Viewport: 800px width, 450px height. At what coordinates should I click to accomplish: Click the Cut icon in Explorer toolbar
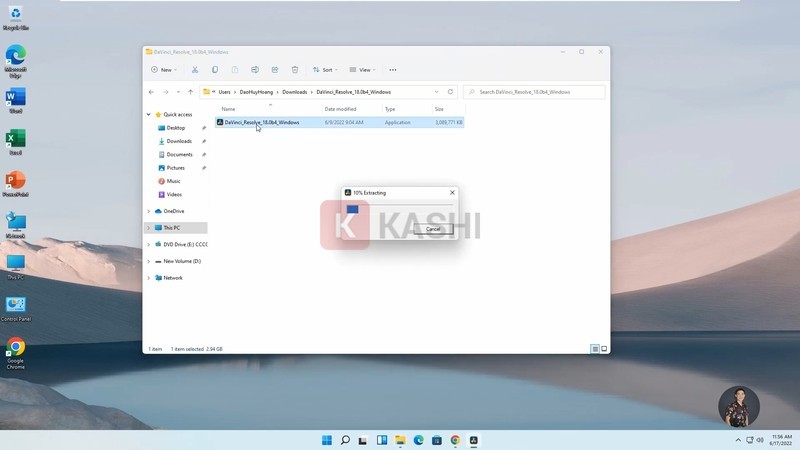(x=195, y=70)
